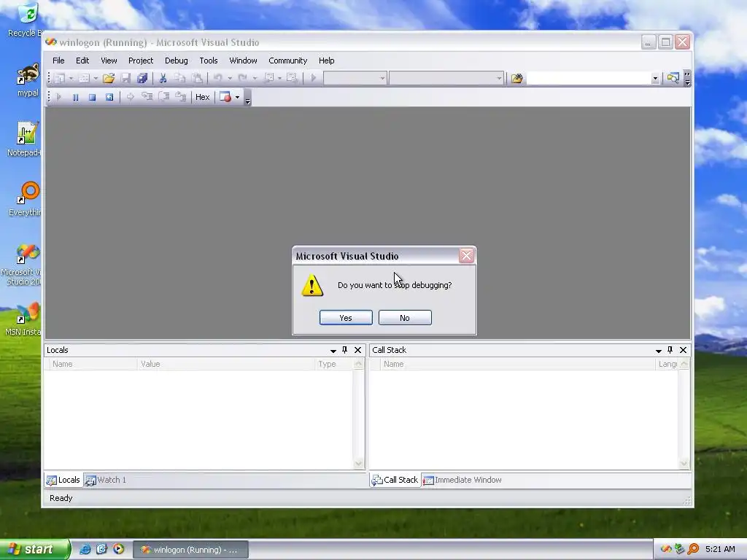Open the Edit menu
The width and height of the screenshot is (747, 560).
point(82,61)
